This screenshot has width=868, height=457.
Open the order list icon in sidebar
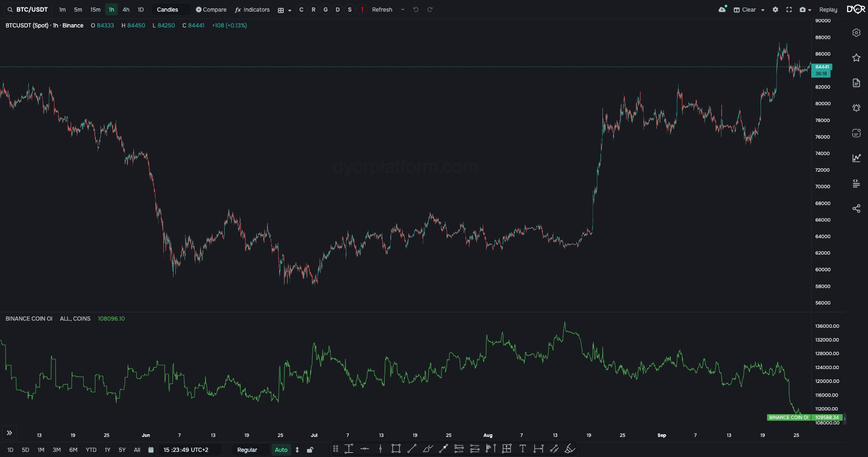(856, 183)
